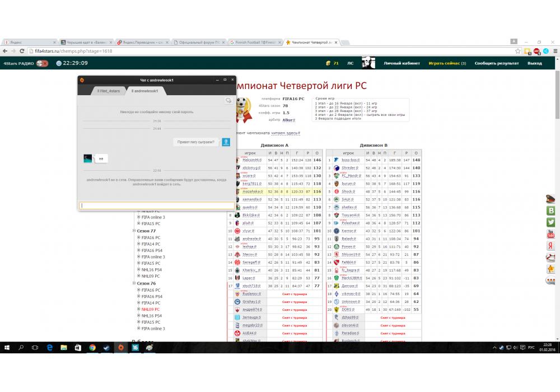Share via the Twitter sidebar icon
560x392 pixels.
pos(550,222)
